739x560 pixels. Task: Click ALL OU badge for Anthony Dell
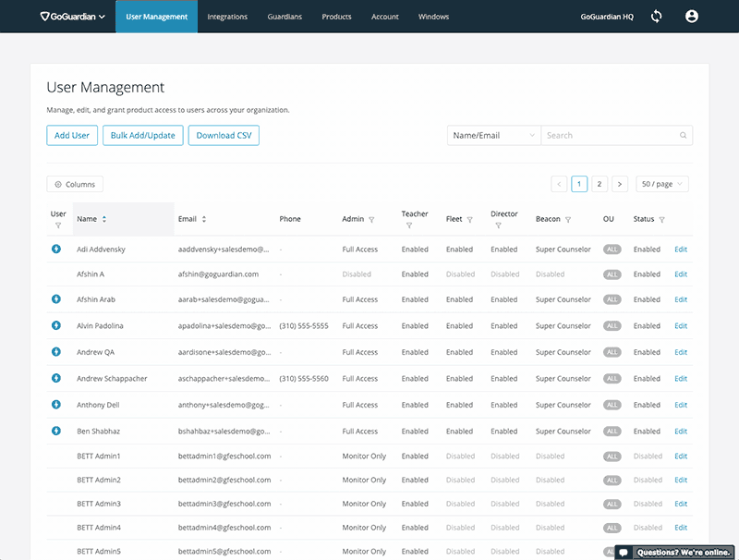[612, 405]
